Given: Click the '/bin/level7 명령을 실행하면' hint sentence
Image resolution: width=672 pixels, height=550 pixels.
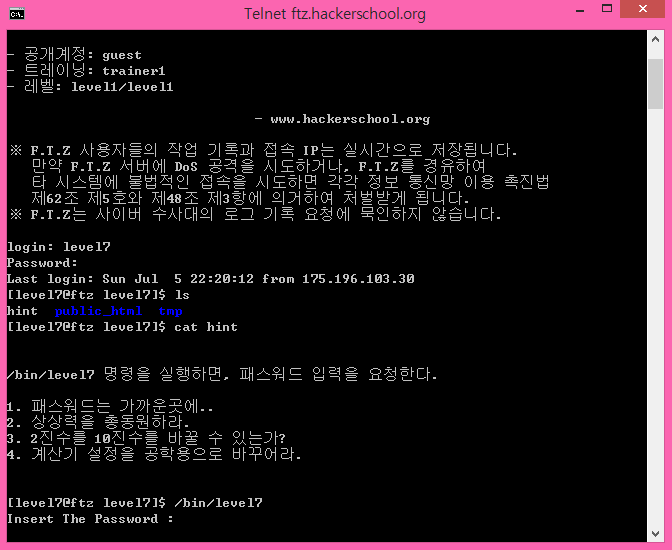Looking at the screenshot, I should pyautogui.click(x=222, y=374).
